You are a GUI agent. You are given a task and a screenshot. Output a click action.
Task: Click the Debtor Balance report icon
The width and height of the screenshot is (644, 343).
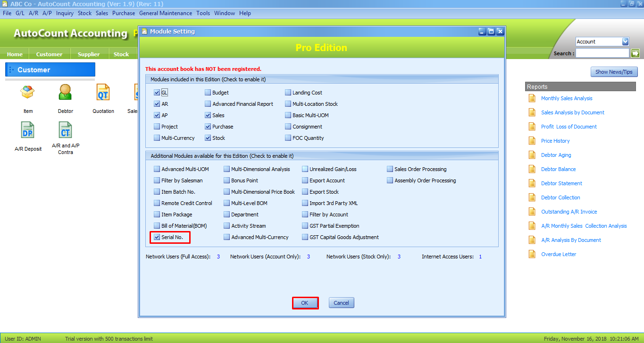tap(532, 169)
